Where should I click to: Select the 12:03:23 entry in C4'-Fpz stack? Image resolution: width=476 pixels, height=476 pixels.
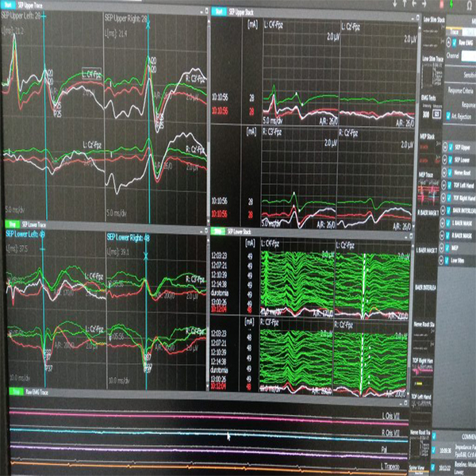click(x=219, y=256)
